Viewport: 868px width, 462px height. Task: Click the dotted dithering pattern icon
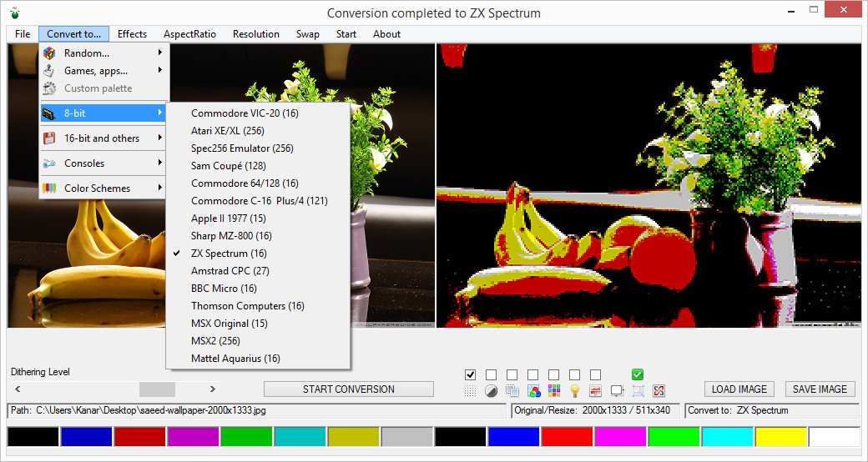click(470, 391)
